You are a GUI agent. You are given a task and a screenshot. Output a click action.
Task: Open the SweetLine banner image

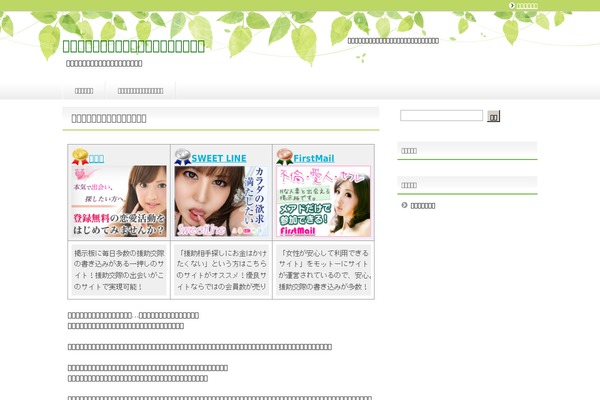coord(221,201)
